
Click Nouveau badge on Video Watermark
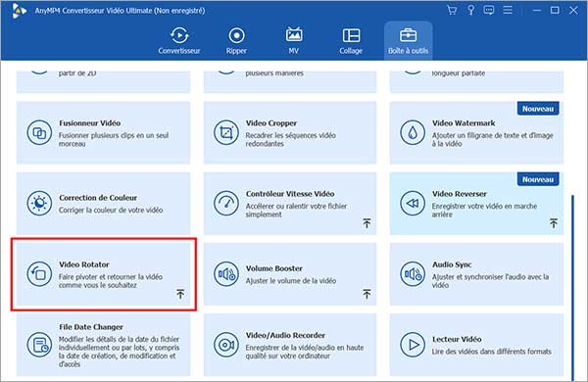[538, 109]
